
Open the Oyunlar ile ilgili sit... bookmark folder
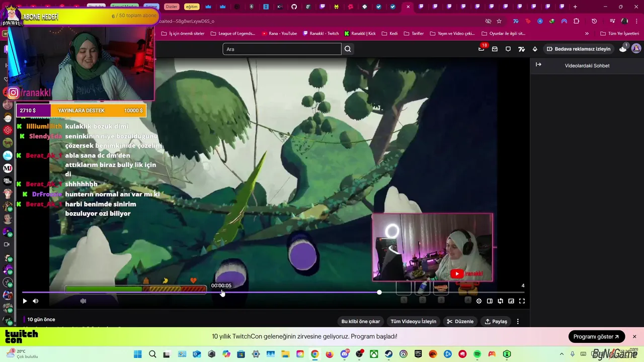click(504, 34)
